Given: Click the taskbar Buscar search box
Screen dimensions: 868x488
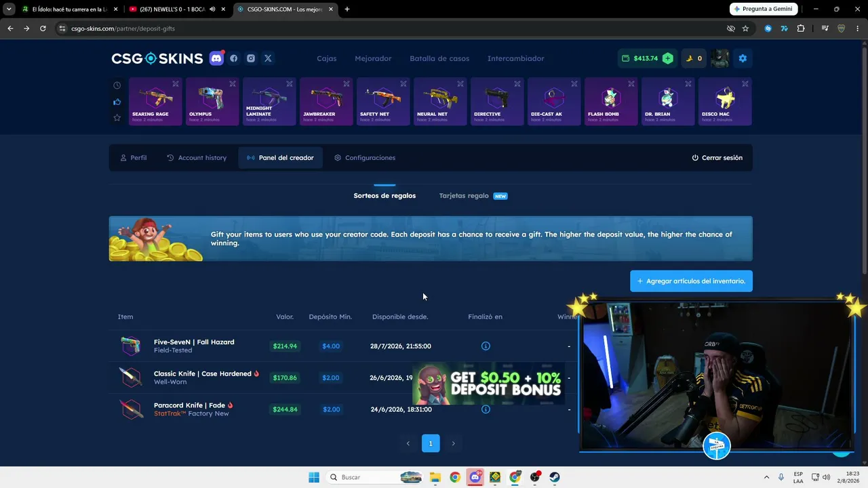Looking at the screenshot, I should (x=374, y=477).
